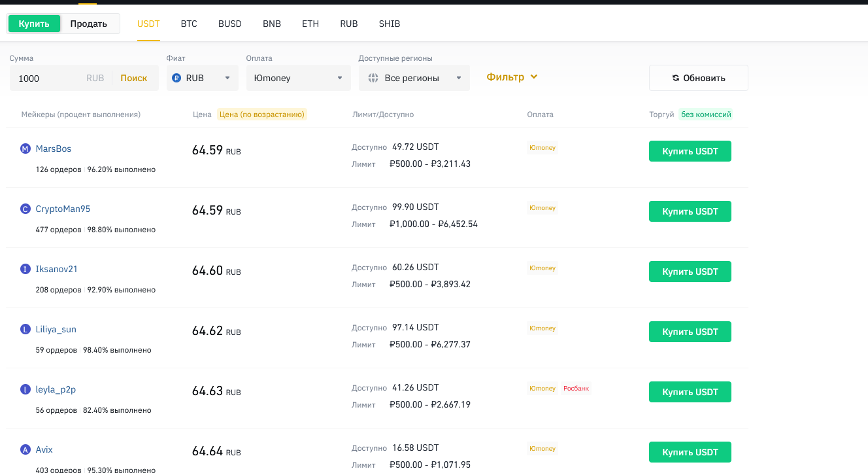Switch to Купить mode
The width and height of the screenshot is (868, 473).
pyautogui.click(x=34, y=24)
